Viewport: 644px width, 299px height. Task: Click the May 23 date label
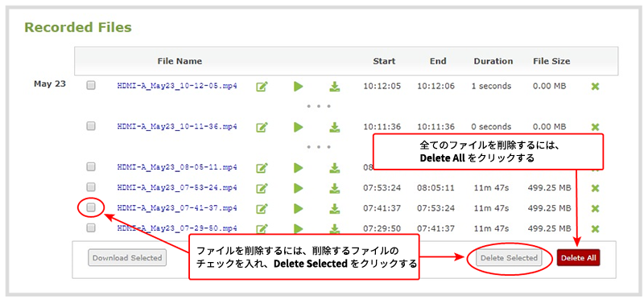click(50, 84)
